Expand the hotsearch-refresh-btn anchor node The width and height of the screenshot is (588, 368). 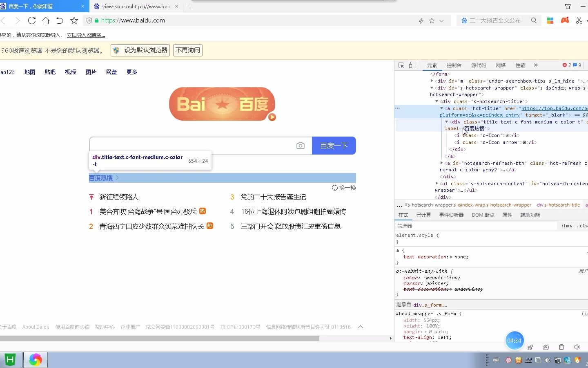(441, 163)
